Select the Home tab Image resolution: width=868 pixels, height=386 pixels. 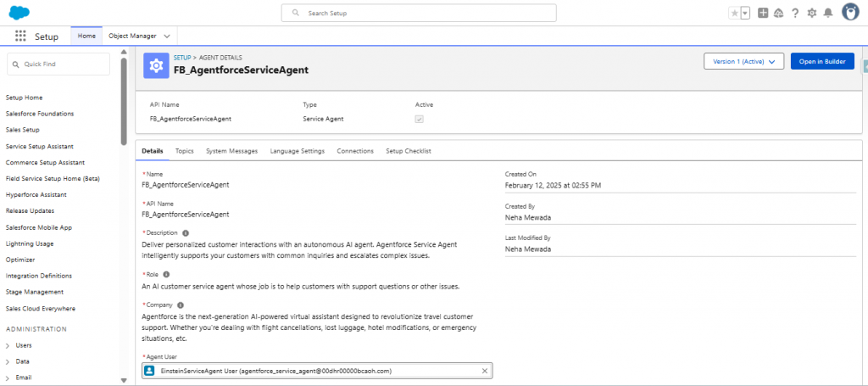86,36
